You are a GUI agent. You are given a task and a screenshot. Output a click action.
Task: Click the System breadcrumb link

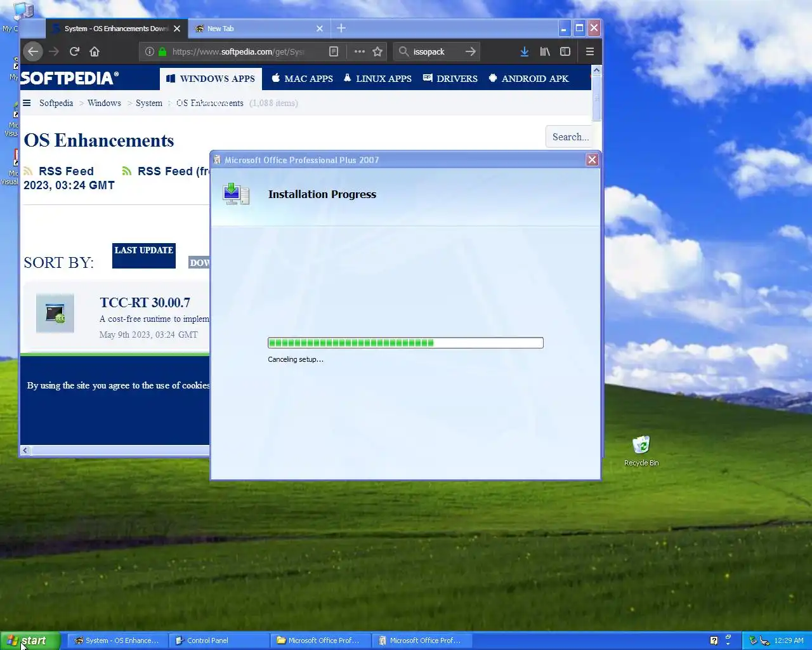tap(149, 103)
